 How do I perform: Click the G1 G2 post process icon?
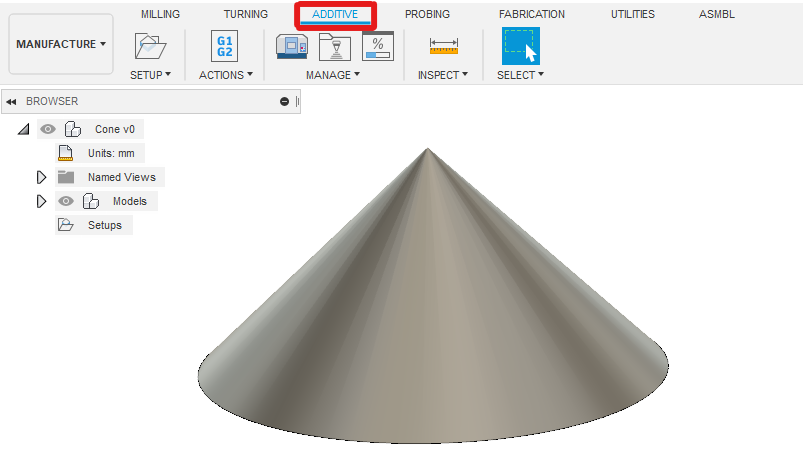224,46
